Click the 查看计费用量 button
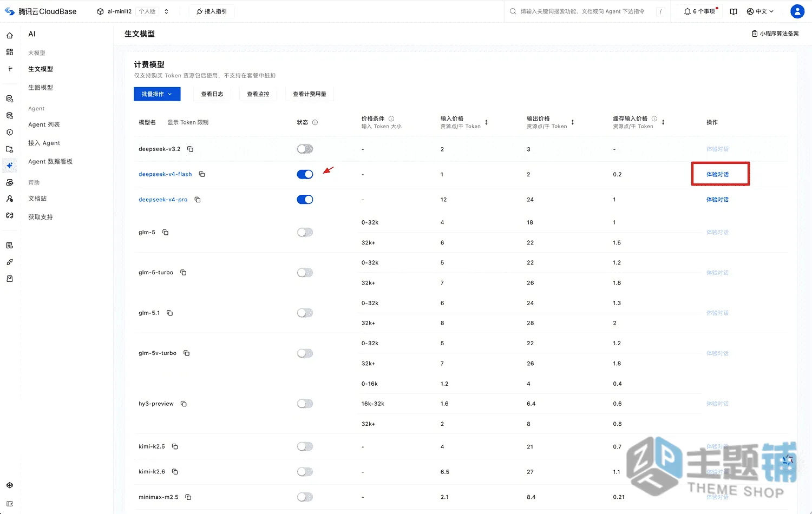 point(310,94)
